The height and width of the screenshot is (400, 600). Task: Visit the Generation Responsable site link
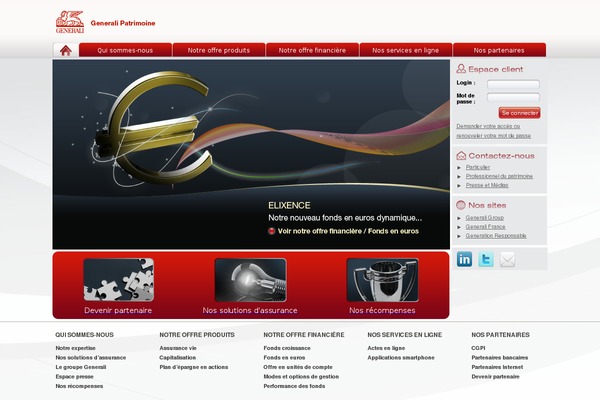(496, 236)
